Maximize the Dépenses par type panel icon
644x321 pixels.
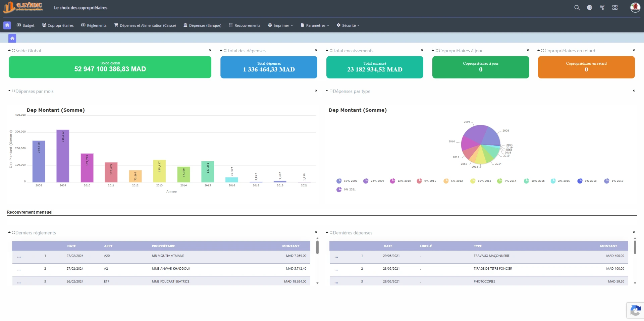click(331, 91)
